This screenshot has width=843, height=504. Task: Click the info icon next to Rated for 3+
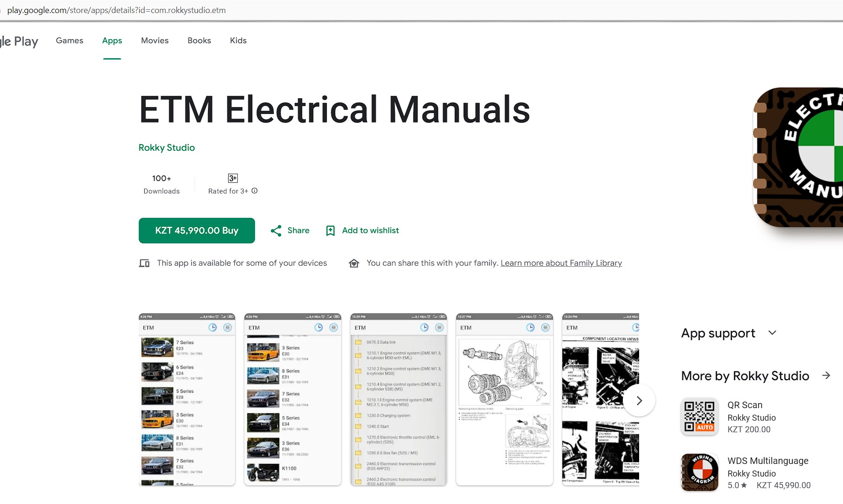[x=254, y=191]
